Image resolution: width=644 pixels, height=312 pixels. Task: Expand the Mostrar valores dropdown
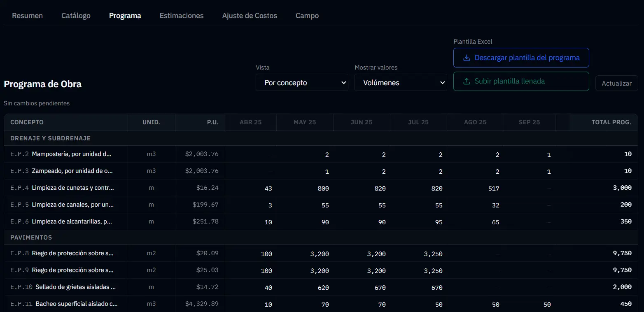401,83
